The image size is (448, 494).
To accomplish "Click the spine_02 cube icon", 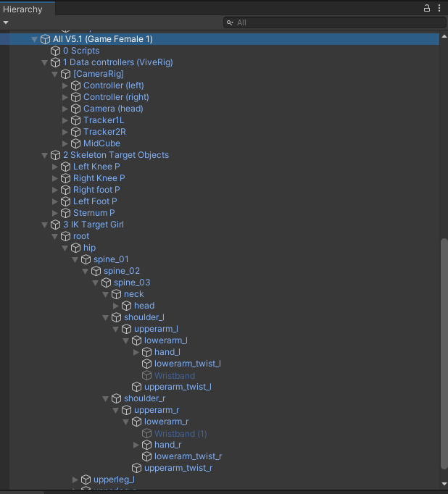I will point(96,271).
